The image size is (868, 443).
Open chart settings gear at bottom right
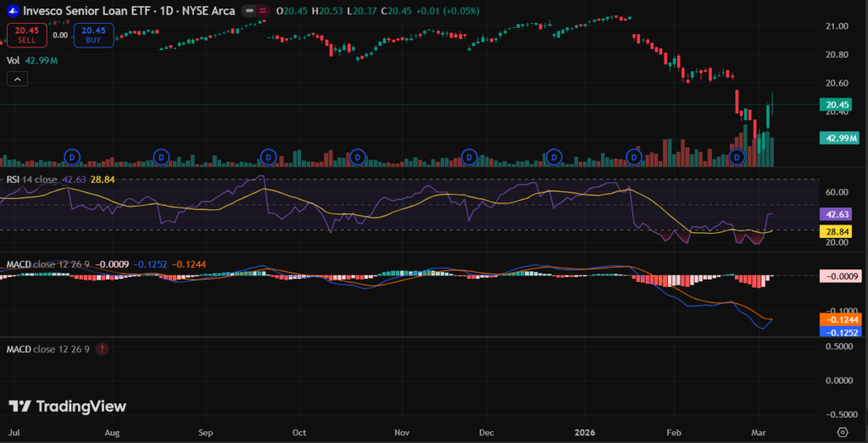[x=842, y=431]
